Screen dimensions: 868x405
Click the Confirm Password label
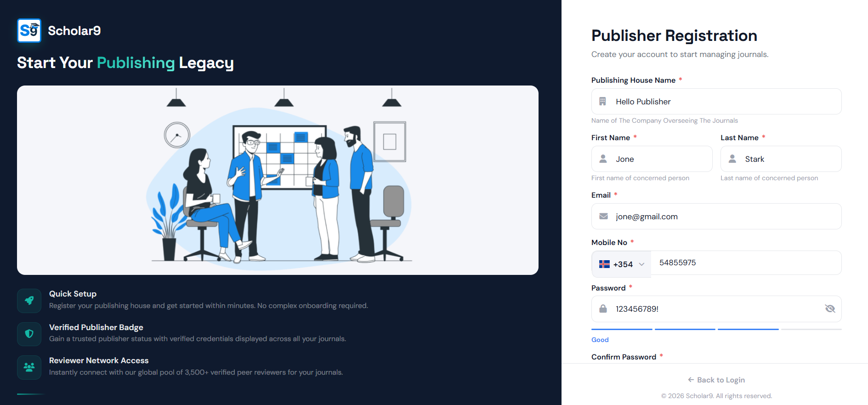(624, 357)
